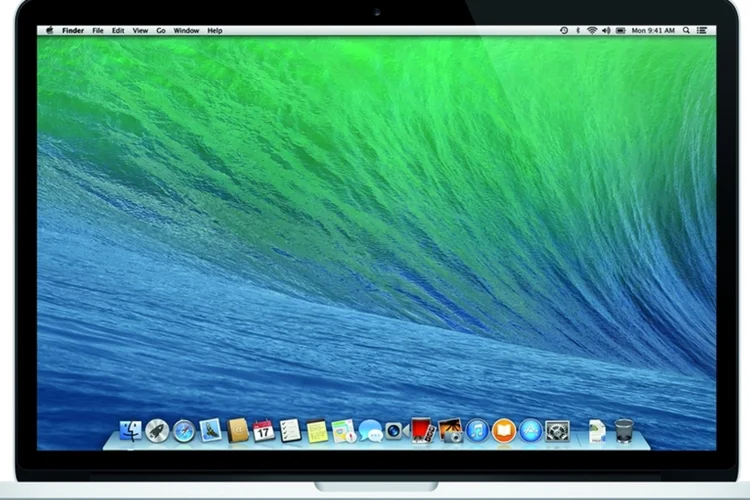Viewport: 750px width, 500px height.
Task: Open the Finder menu
Action: click(x=73, y=30)
